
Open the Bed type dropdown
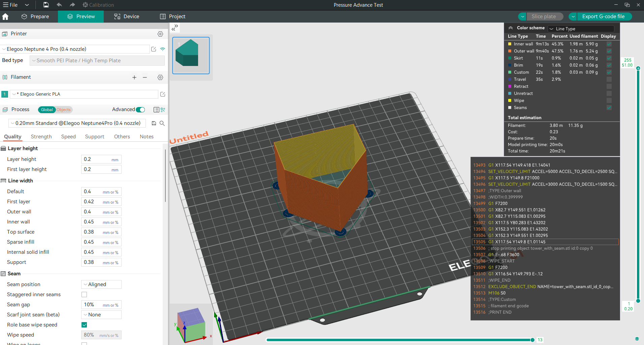coord(97,61)
